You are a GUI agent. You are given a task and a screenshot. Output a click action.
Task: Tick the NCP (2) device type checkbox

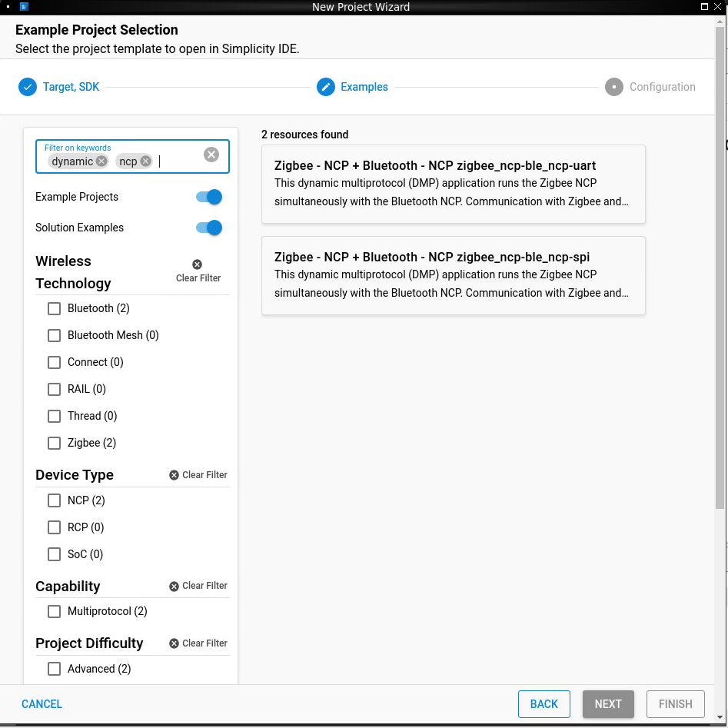(x=55, y=500)
